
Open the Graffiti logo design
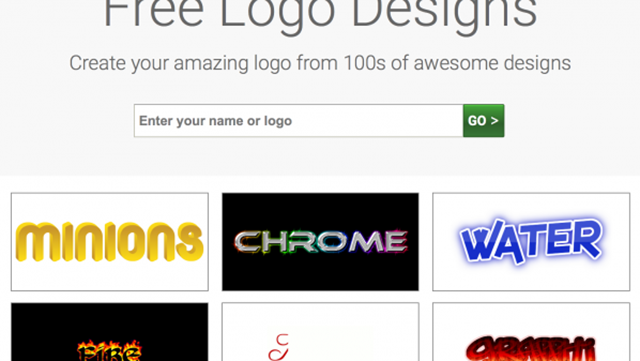[531, 332]
